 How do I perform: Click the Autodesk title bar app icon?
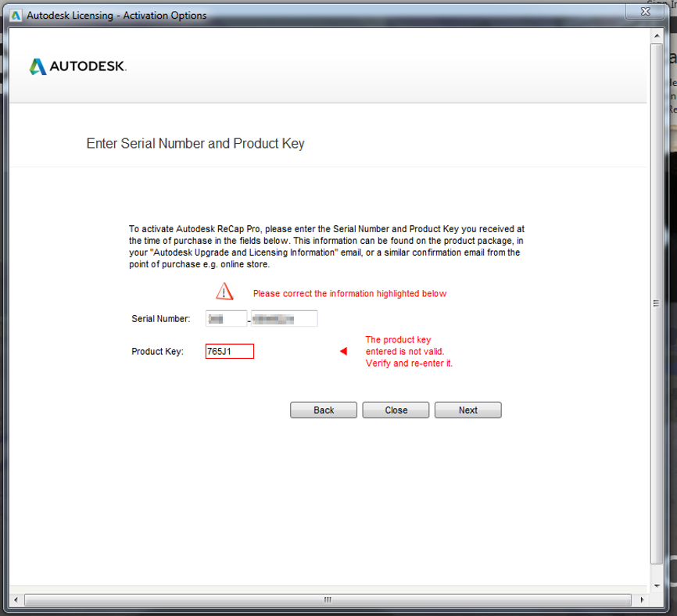click(16, 16)
